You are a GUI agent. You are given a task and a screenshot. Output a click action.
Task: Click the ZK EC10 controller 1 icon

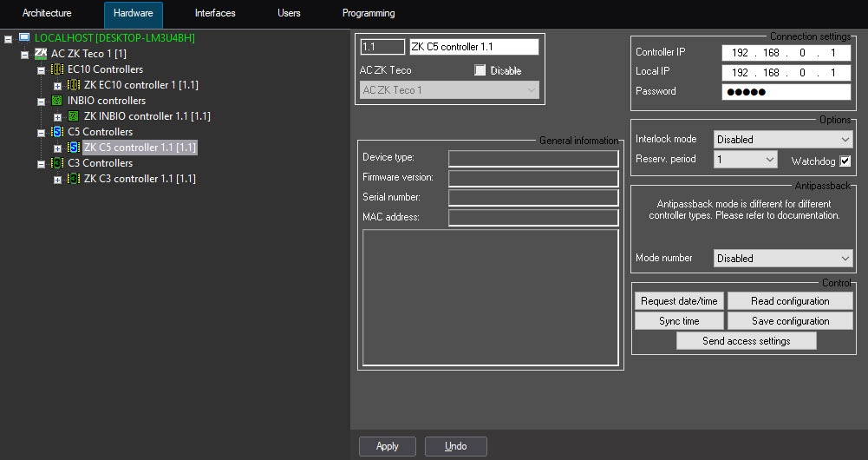[x=74, y=85]
